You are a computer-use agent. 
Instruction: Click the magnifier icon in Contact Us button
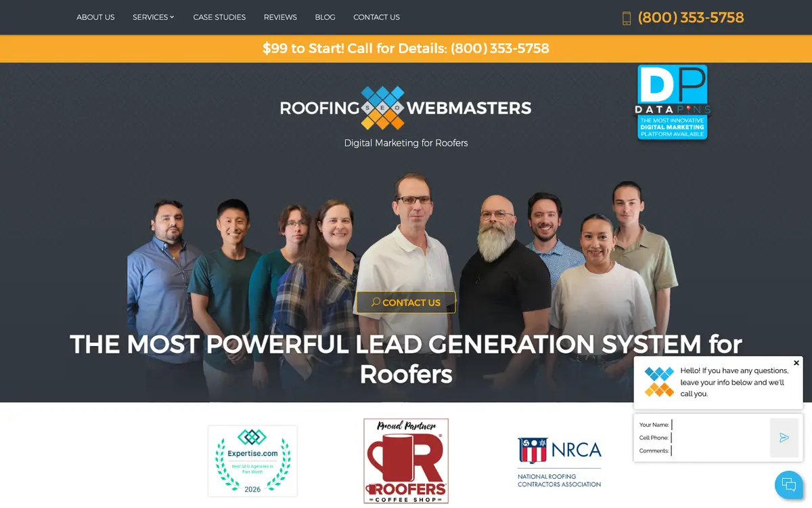(x=376, y=302)
